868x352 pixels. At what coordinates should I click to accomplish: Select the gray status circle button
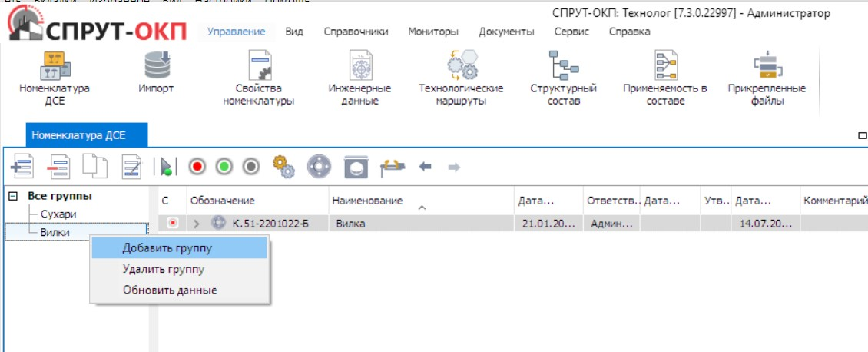click(250, 166)
